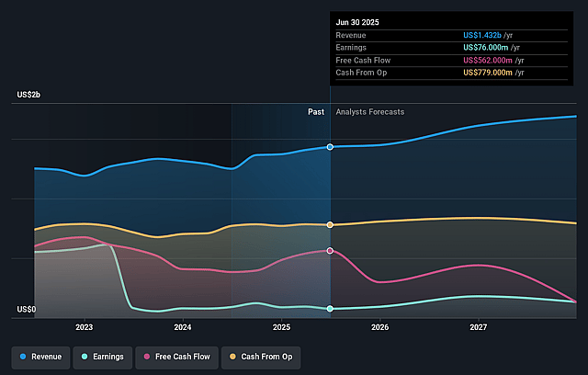
Task: Click the US$562.000m free cash flow value
Action: click(488, 61)
